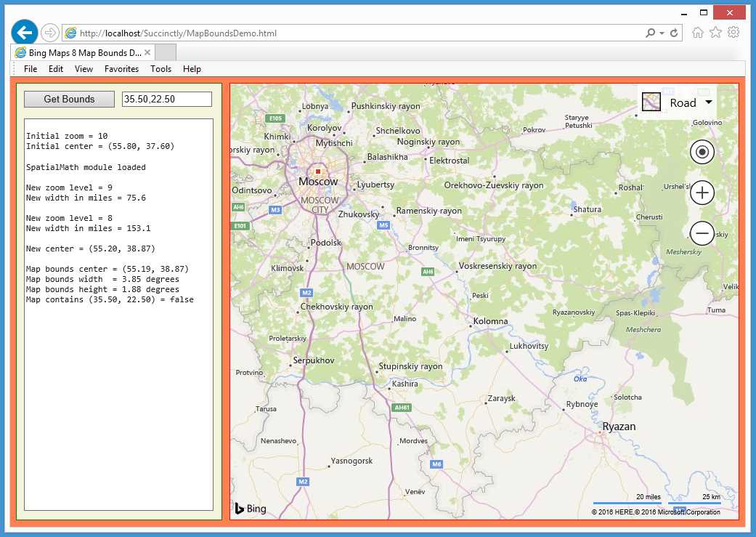
Task: Click the Home icon in the browser toolbar
Action: (x=696, y=33)
